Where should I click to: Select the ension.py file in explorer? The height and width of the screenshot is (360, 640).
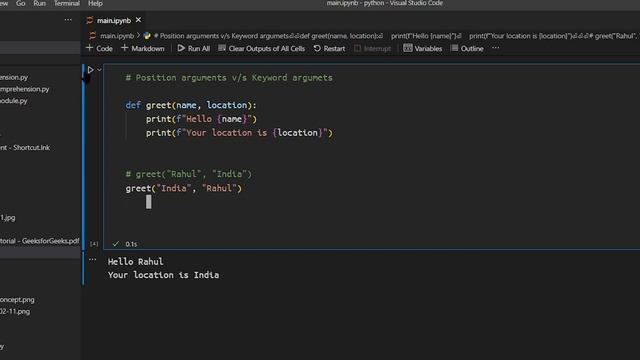point(14,77)
